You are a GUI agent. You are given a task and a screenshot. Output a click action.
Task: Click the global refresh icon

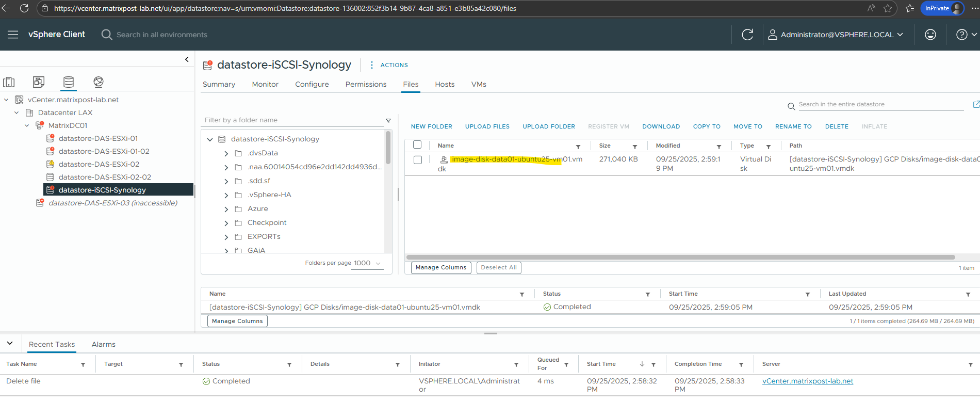coord(747,35)
